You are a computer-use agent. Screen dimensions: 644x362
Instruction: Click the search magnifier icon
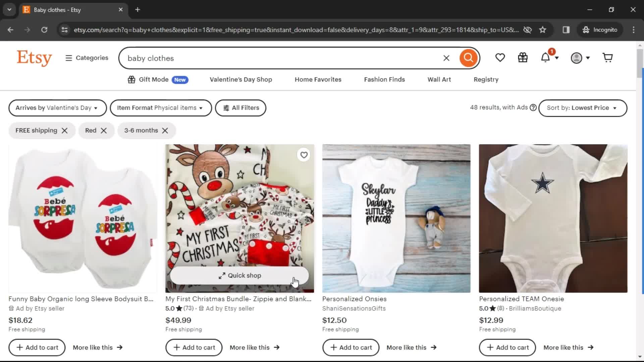[468, 58]
